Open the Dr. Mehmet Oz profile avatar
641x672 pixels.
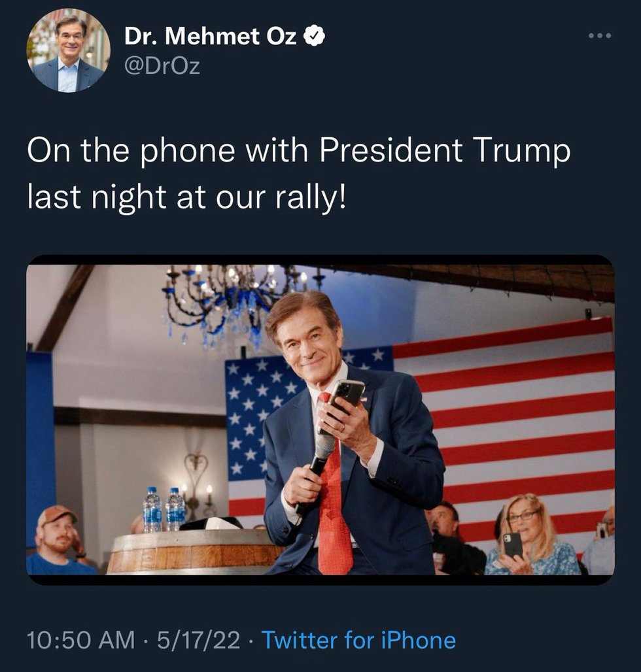click(x=69, y=50)
